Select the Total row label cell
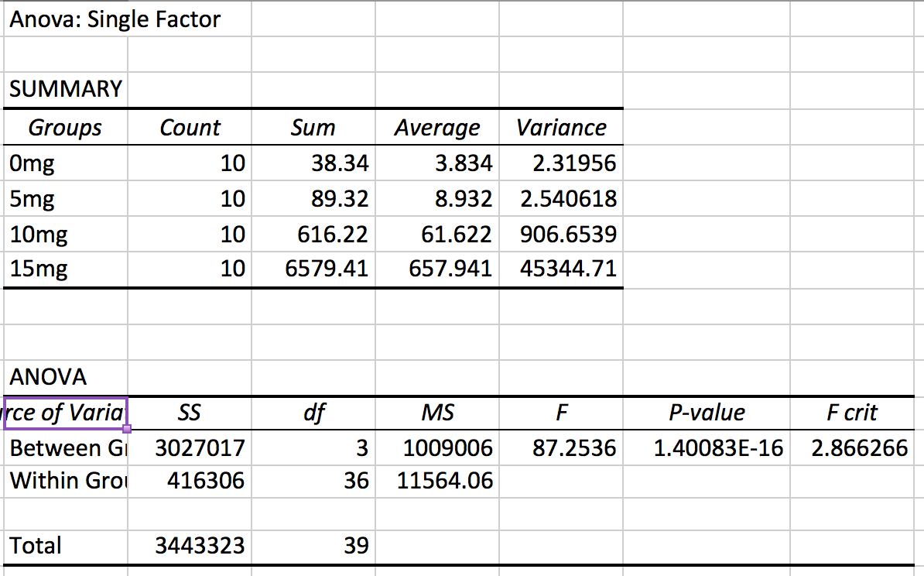The image size is (924, 576). coord(65,546)
